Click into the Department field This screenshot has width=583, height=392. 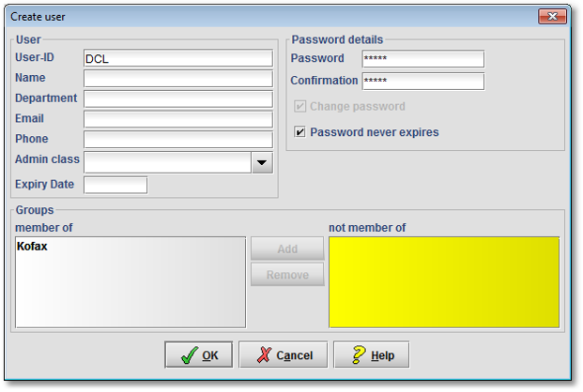tap(177, 98)
